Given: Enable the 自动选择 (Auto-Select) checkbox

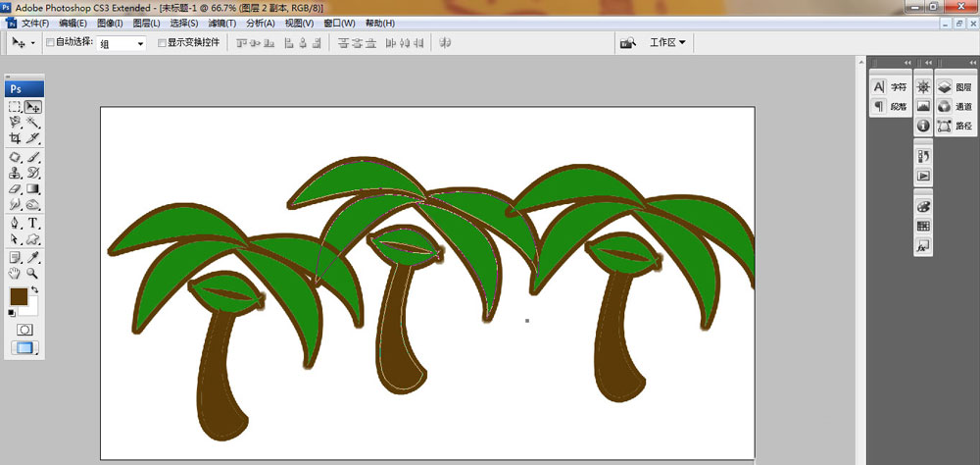Looking at the screenshot, I should click(x=51, y=43).
